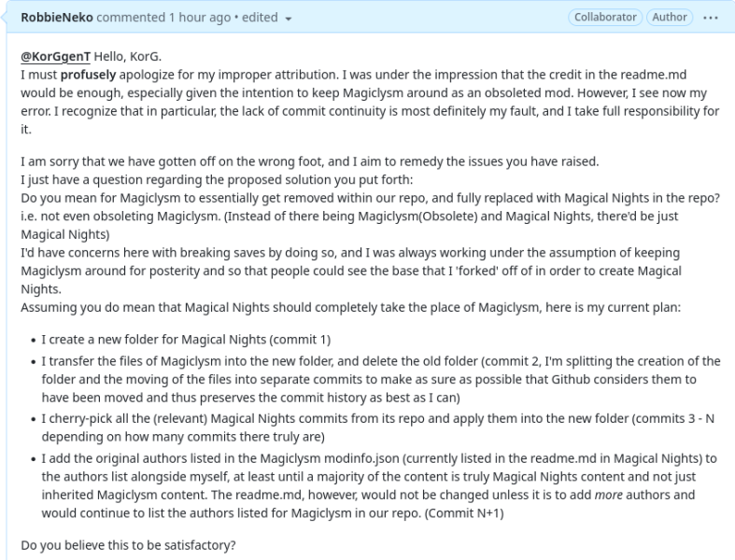The height and width of the screenshot is (560, 735).
Task: Open RobbieNeko's profile from comment header
Action: (x=57, y=18)
